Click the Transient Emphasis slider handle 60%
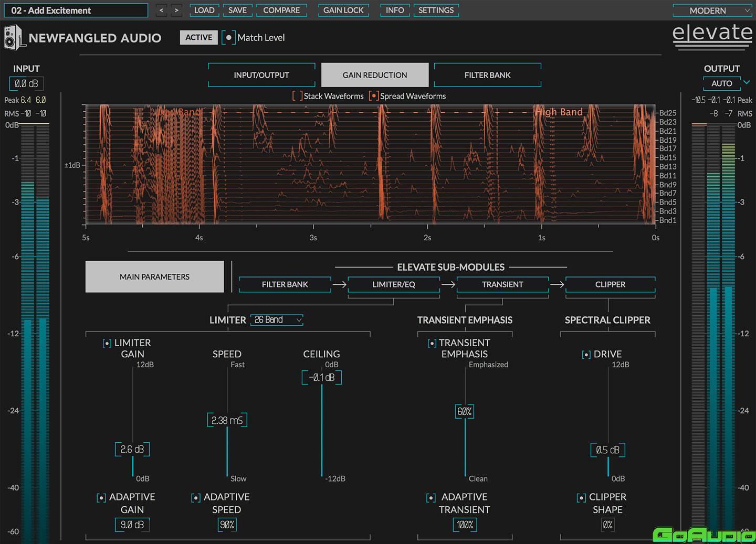 (x=465, y=412)
